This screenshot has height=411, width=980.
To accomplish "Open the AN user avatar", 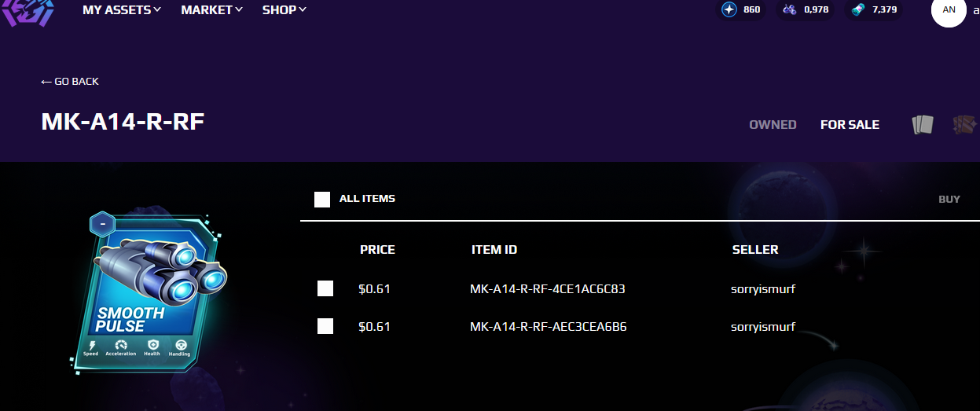I will pyautogui.click(x=949, y=10).
